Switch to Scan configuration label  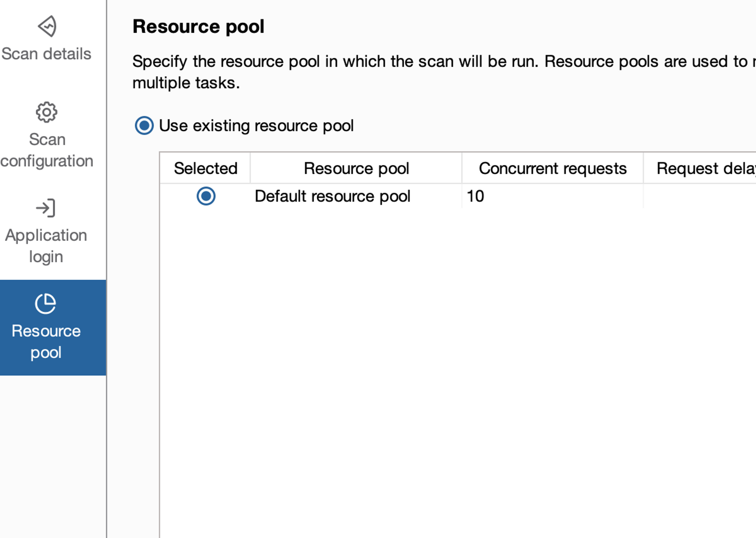click(x=47, y=150)
